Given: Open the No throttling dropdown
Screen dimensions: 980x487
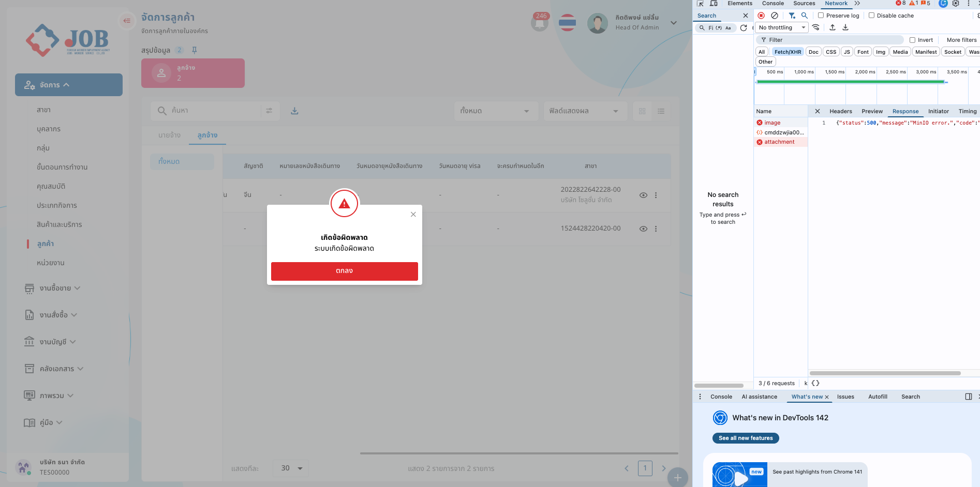Looking at the screenshot, I should (x=782, y=27).
